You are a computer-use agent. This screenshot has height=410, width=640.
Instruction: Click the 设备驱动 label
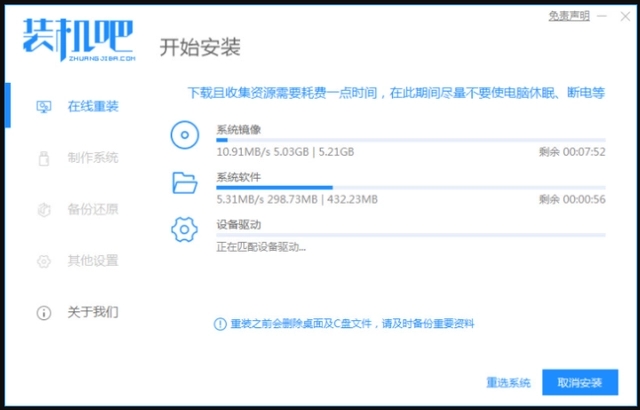coord(238,225)
